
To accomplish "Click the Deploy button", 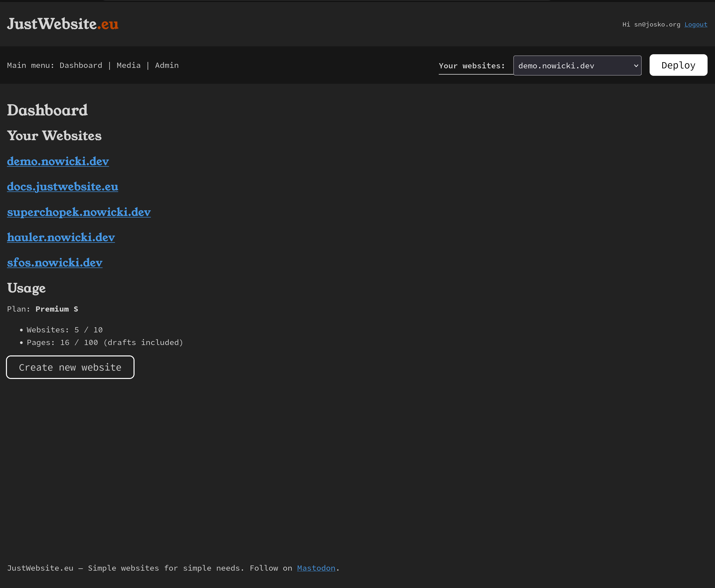I will pyautogui.click(x=678, y=65).
